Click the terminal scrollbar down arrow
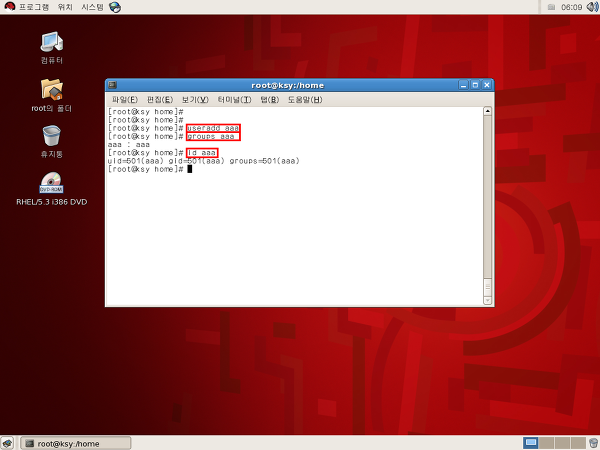Image resolution: width=600 pixels, height=450 pixels. pyautogui.click(x=488, y=301)
